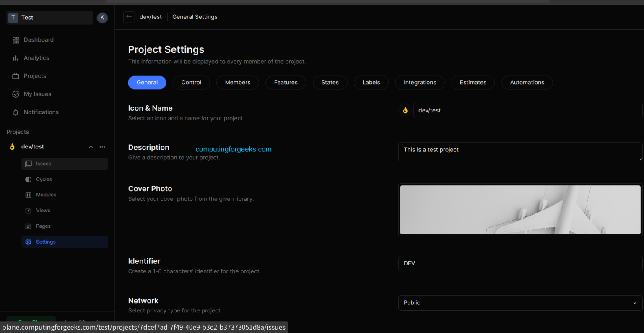The height and width of the screenshot is (333, 644).
Task: Switch to the Members tab
Action: pyautogui.click(x=237, y=83)
